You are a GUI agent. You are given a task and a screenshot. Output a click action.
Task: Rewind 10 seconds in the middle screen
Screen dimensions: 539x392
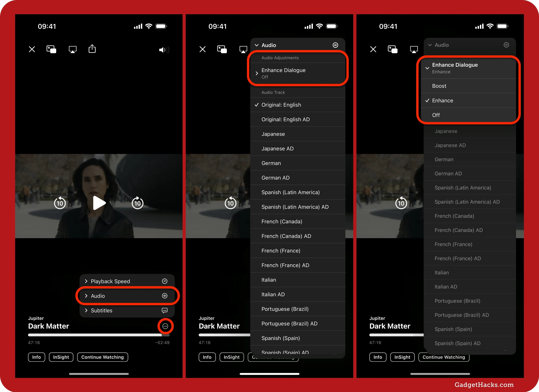(231, 203)
